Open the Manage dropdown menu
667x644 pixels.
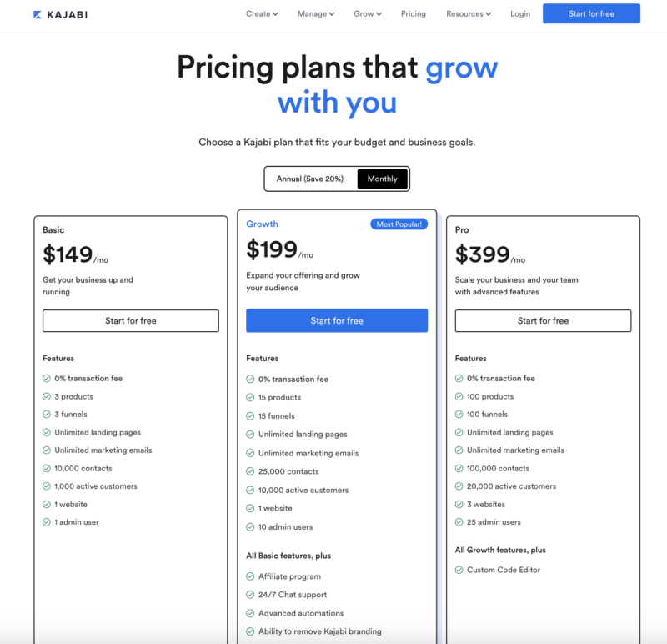[x=316, y=14]
